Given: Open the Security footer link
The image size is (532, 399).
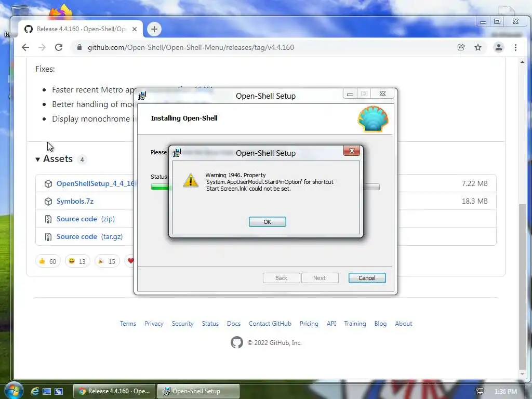Looking at the screenshot, I should pos(182,324).
